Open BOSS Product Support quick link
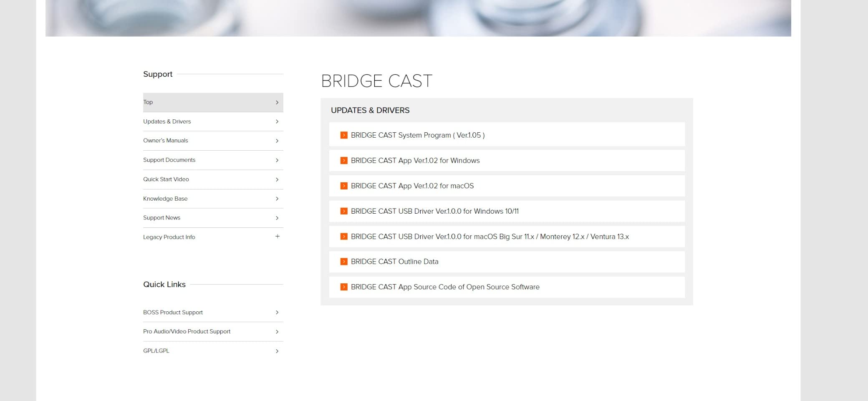This screenshot has height=401, width=868. click(213, 312)
